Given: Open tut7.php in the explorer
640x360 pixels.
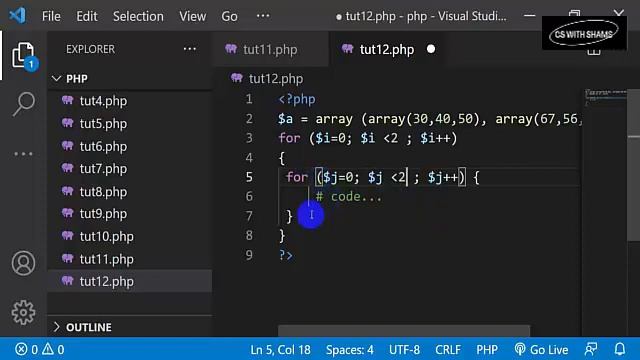Looking at the screenshot, I should pos(103,169).
